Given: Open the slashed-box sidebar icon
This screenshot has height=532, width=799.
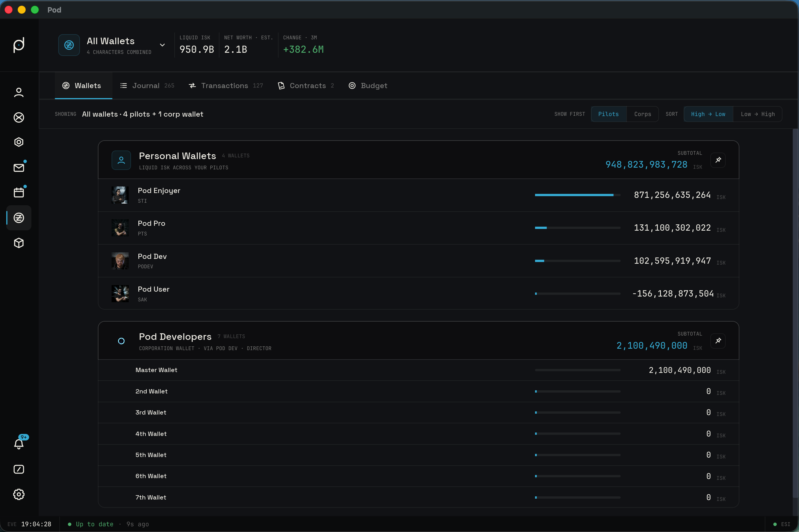Looking at the screenshot, I should (19, 469).
